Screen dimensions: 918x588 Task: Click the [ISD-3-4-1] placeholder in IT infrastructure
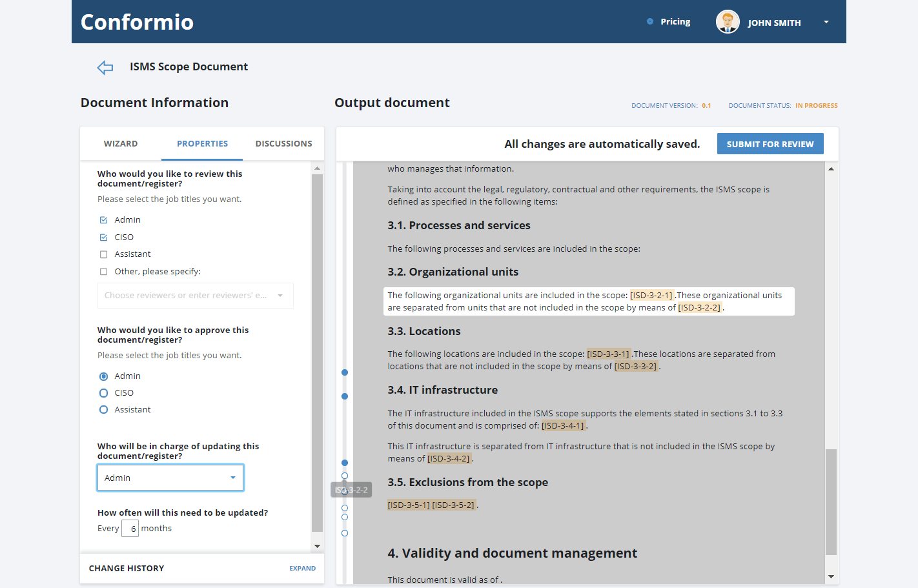coord(563,426)
